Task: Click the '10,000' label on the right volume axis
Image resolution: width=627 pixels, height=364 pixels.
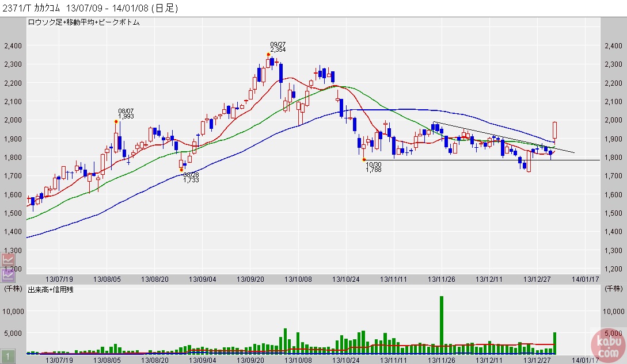Action: click(614, 311)
